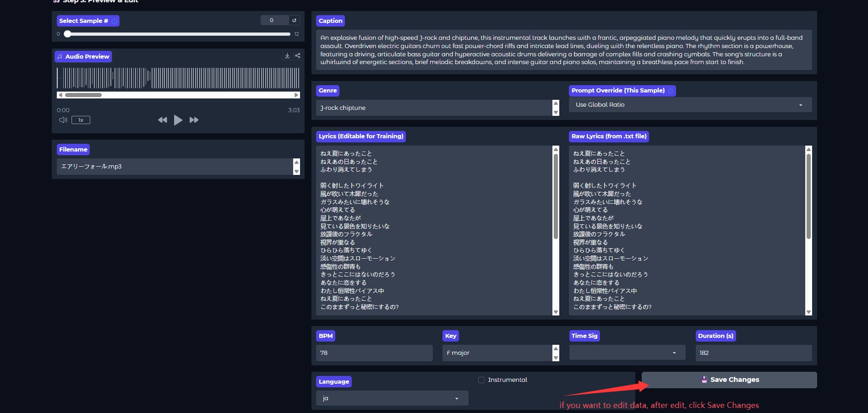The width and height of the screenshot is (868, 413).
Task: Click the waveform scrollbar thumb
Action: (x=83, y=95)
